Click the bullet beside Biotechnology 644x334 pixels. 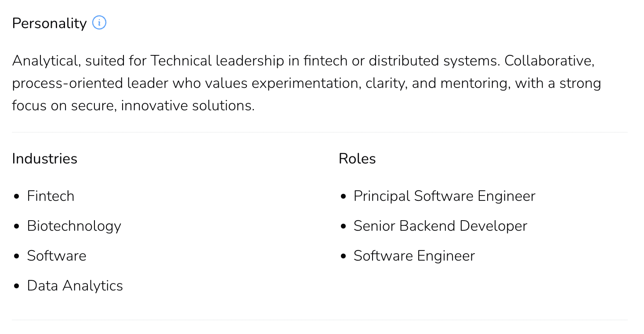(x=17, y=226)
